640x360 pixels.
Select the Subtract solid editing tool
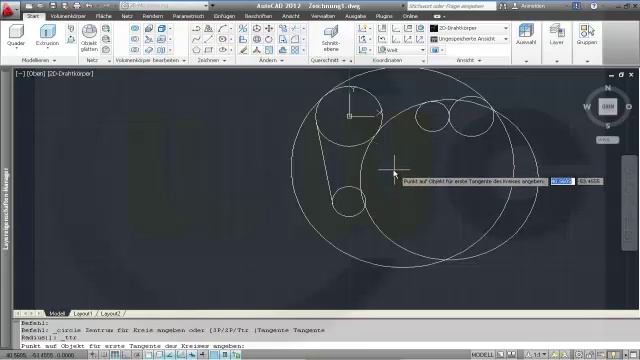(135, 39)
